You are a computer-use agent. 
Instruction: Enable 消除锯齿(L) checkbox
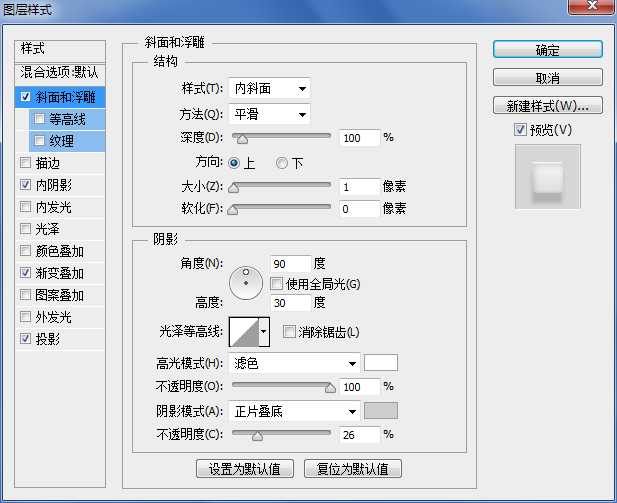pos(289,332)
